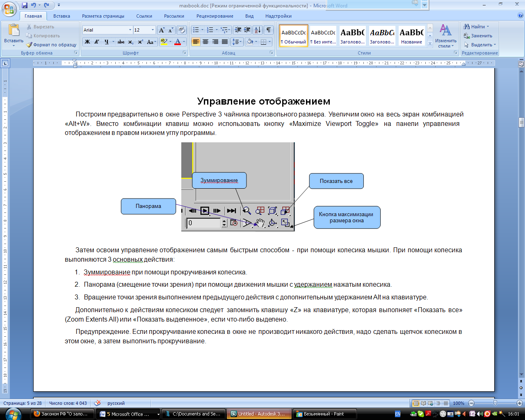Image resolution: width=525 pixels, height=420 pixels.
Task: Switch to outline view in status bar
Action: click(x=438, y=403)
